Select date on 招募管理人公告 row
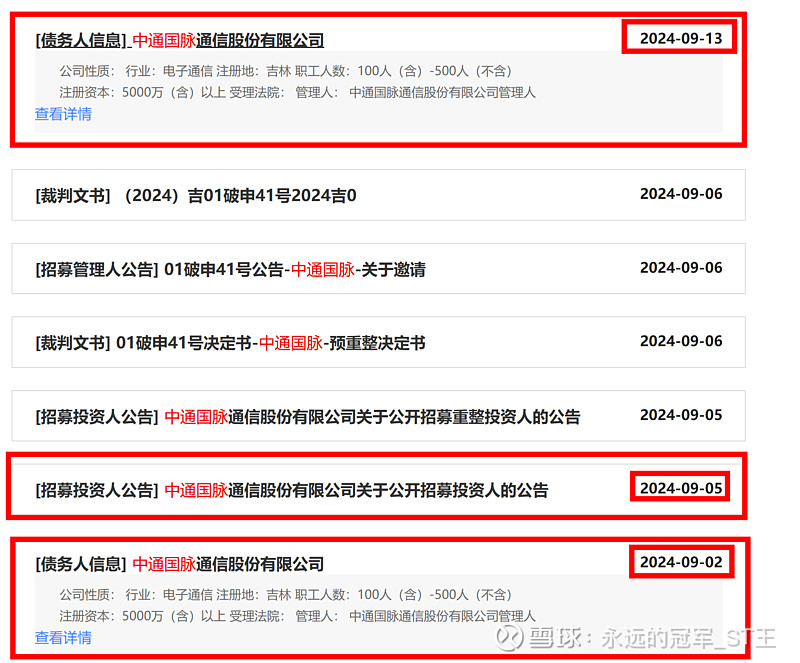Image resolution: width=800 pixels, height=663 pixels. pos(681,267)
